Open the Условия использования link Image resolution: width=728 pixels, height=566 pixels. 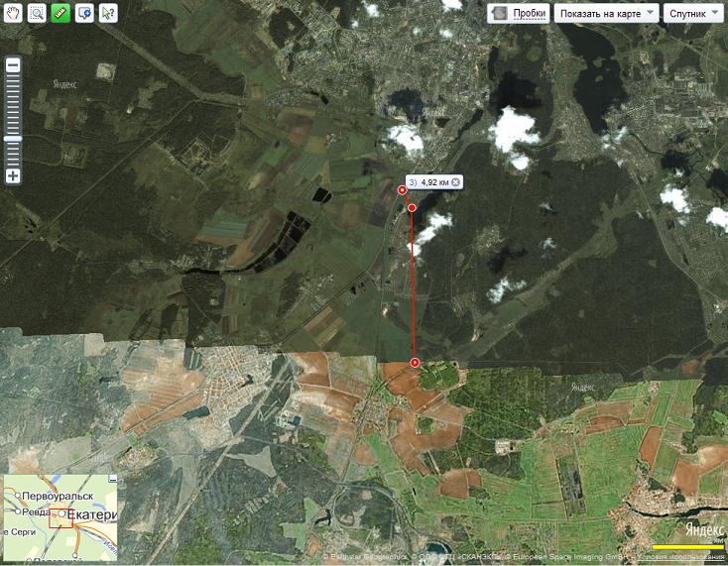click(686, 557)
